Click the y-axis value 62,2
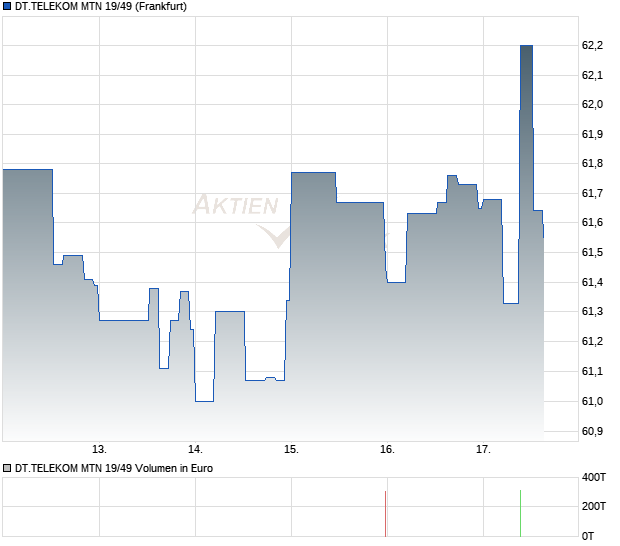Screen dimensions: 620x546 click(x=592, y=45)
